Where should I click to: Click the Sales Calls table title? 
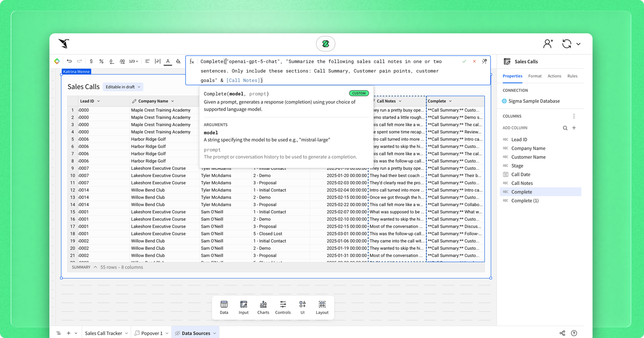[x=83, y=87]
